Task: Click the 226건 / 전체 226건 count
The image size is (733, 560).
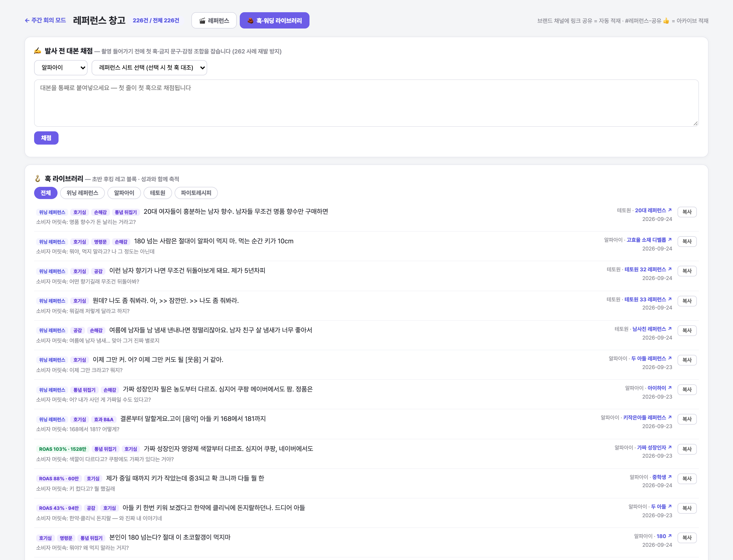Action: pos(156,20)
